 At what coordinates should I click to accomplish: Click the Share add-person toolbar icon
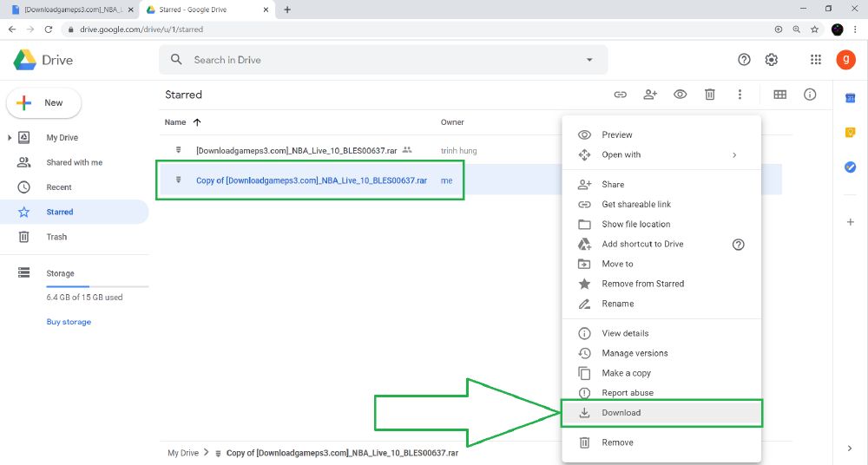pos(650,95)
